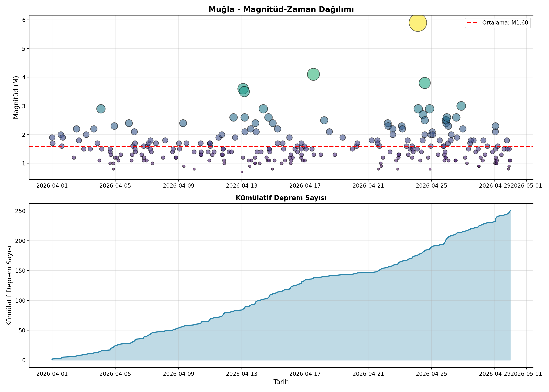The height and width of the screenshot is (392, 549).
Task: Click magnitude tick label "4" on top chart
Action: 24,77
